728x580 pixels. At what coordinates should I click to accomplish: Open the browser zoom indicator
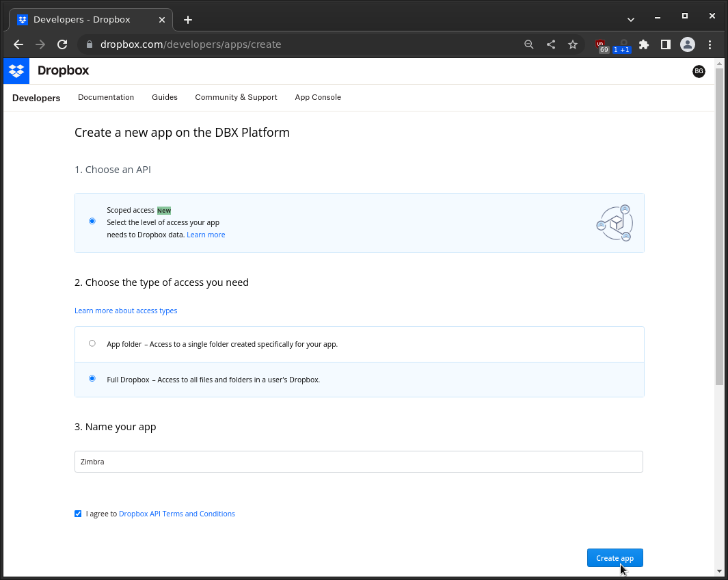529,44
